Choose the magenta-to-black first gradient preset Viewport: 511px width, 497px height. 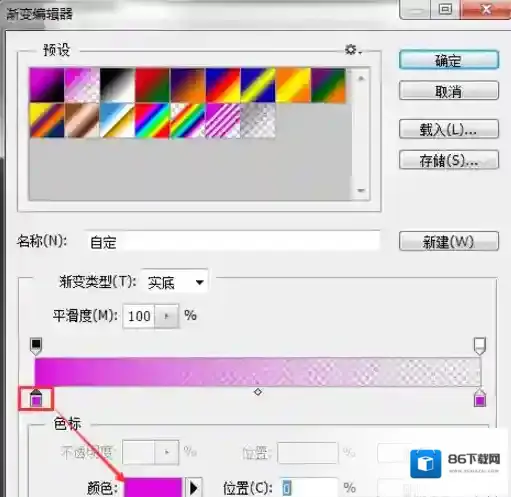coord(47,85)
